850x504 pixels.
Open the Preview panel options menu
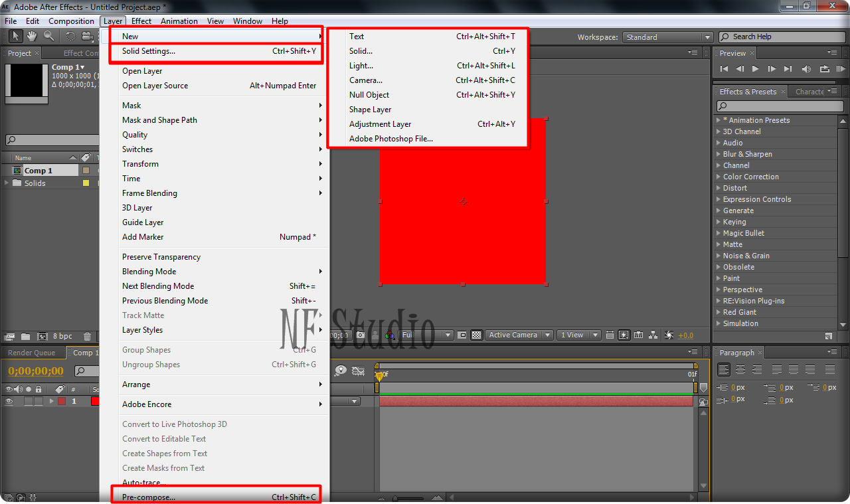[832, 53]
